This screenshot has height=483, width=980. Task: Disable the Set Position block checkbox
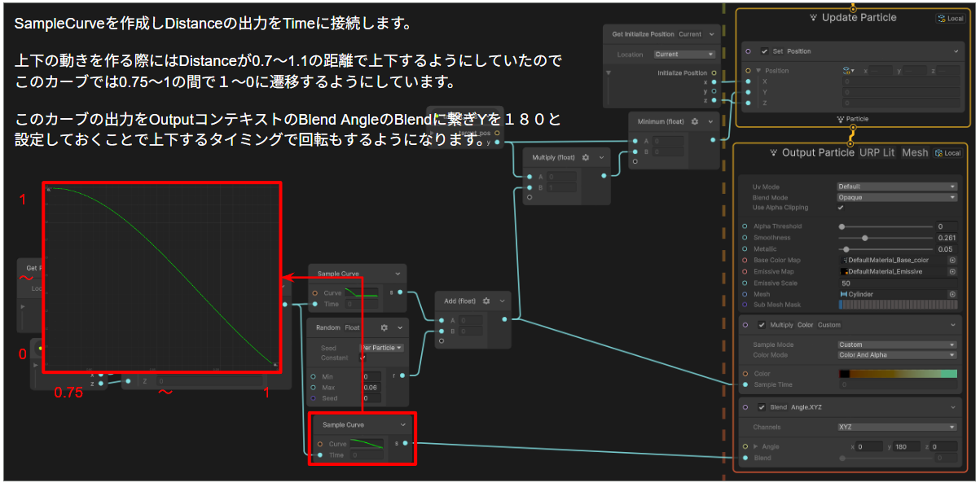(764, 51)
